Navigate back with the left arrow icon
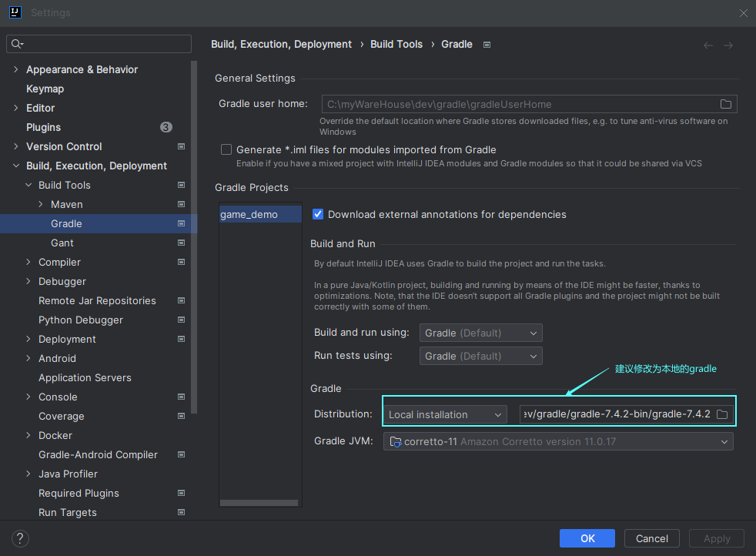The height and width of the screenshot is (556, 756). point(708,45)
